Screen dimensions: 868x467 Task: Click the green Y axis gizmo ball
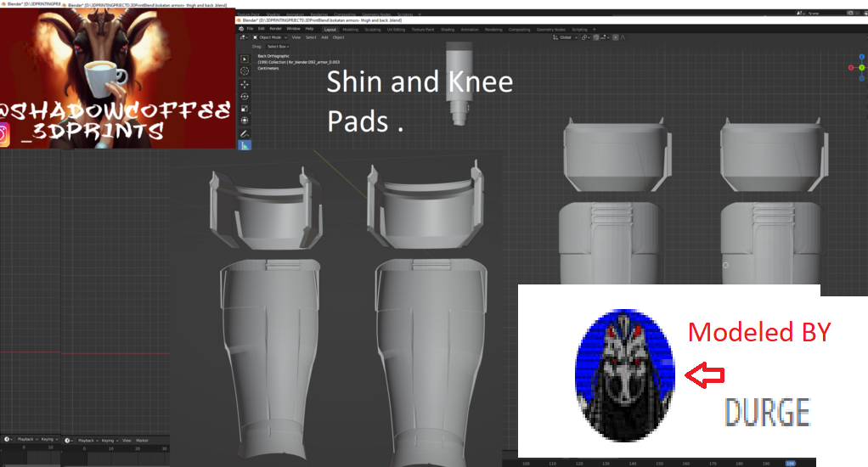click(x=862, y=68)
